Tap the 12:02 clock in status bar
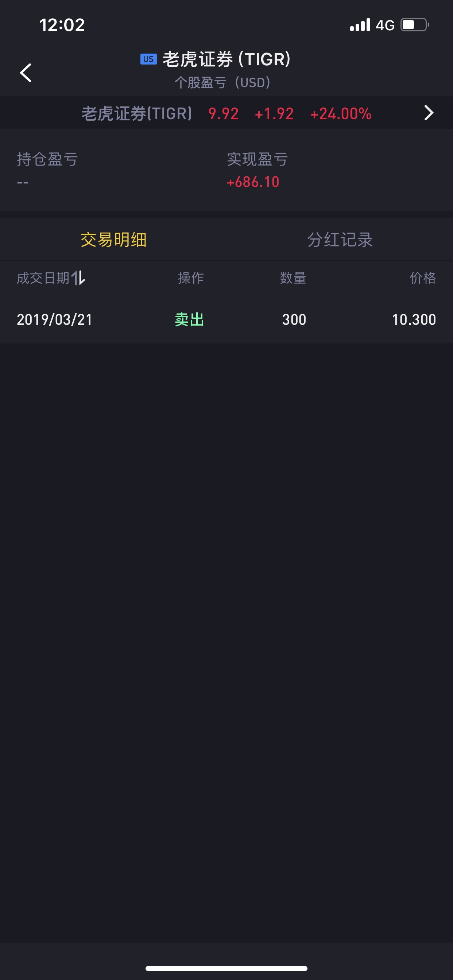Image resolution: width=453 pixels, height=980 pixels. (62, 25)
